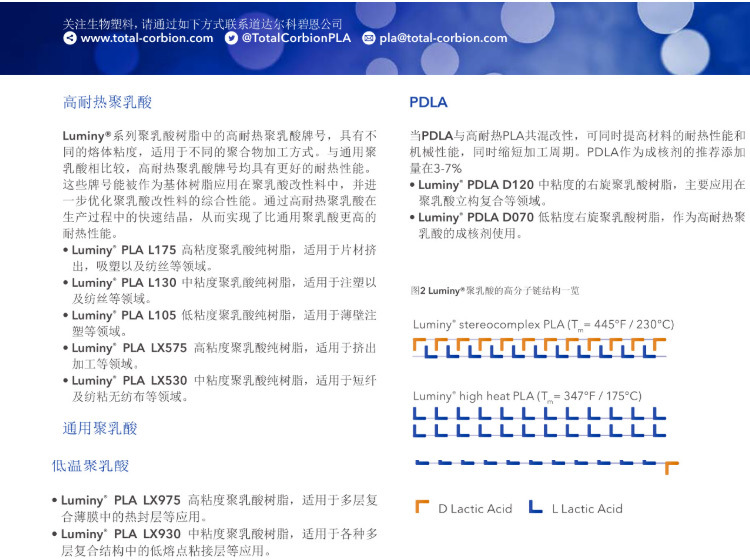The width and height of the screenshot is (750, 560).
Task: Click the 低温聚乳酸 heading
Action: pos(90,466)
